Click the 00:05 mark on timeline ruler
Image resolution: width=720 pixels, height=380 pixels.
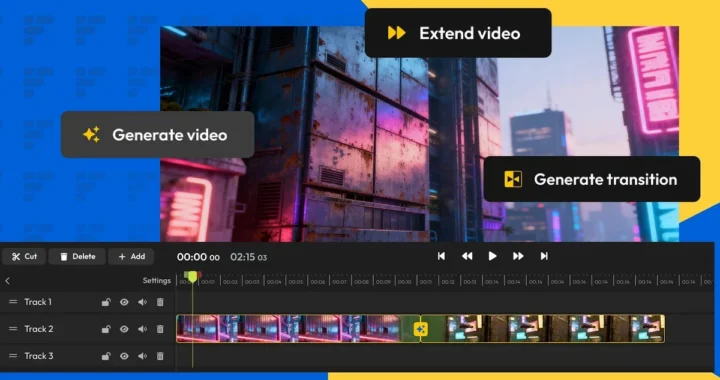[x=296, y=282]
